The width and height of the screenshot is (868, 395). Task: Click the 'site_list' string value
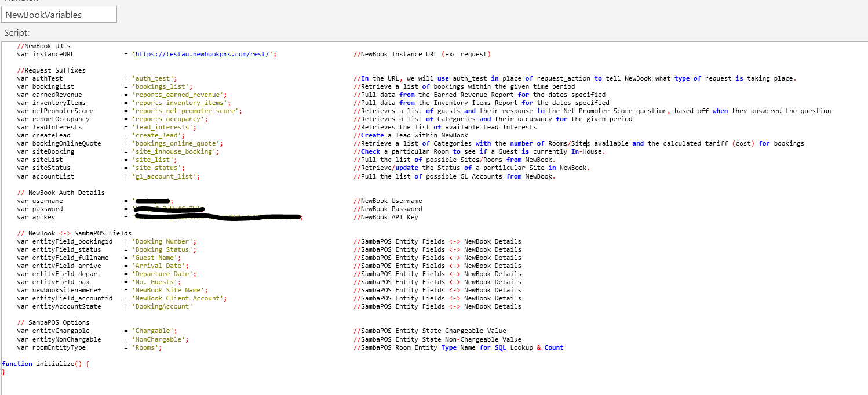point(153,160)
